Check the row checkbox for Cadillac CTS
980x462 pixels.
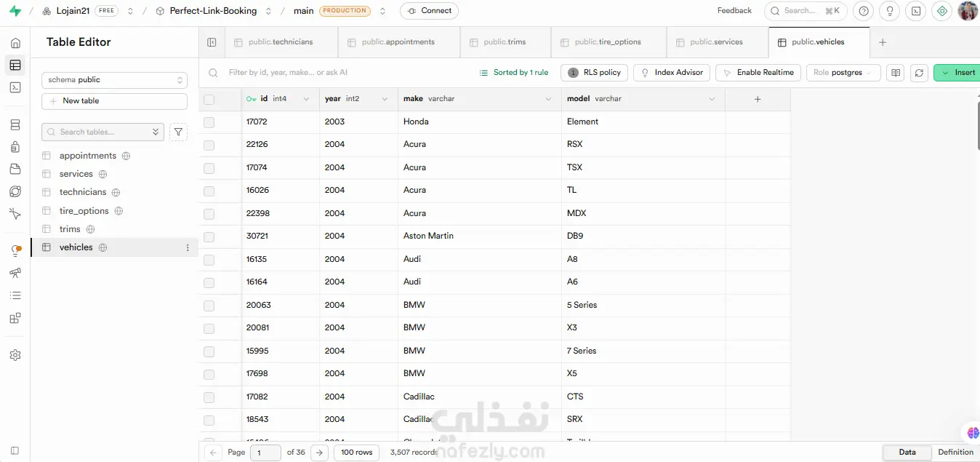[x=209, y=397]
